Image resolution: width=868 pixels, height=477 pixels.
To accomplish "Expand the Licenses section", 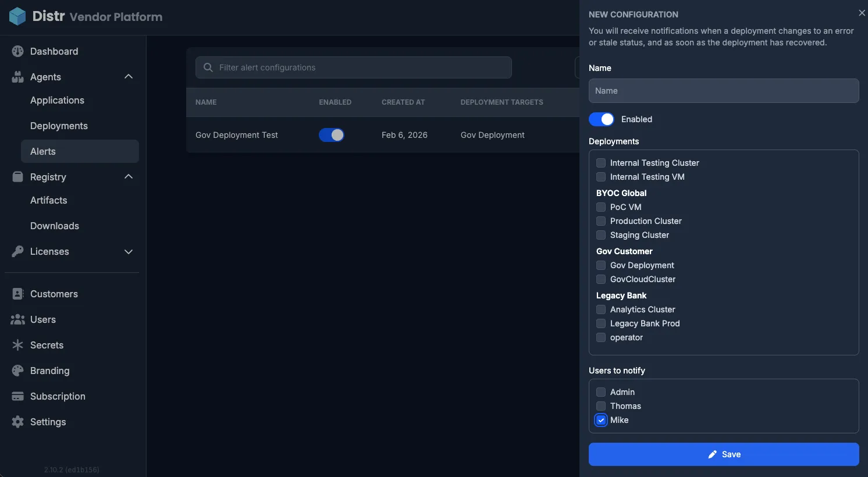I will click(128, 251).
